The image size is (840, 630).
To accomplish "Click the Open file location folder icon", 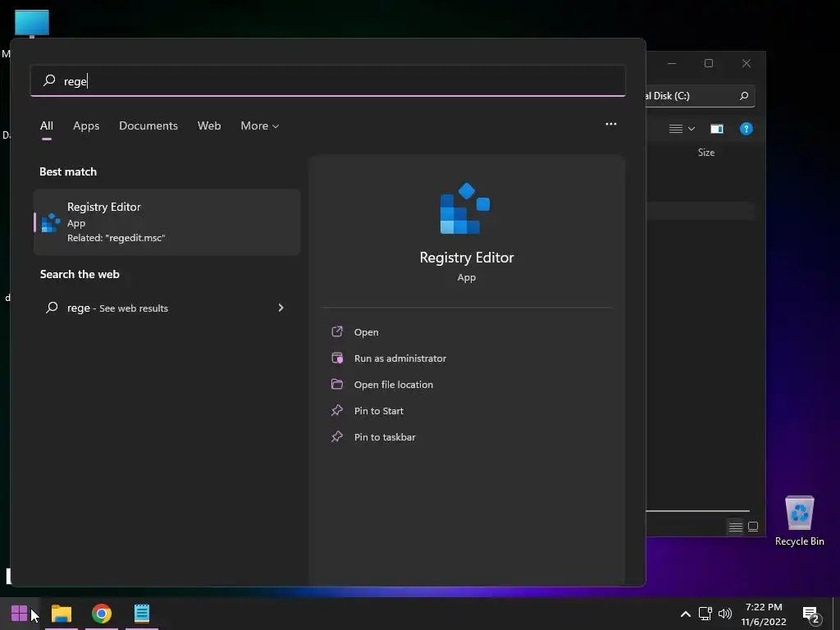I will (x=337, y=384).
